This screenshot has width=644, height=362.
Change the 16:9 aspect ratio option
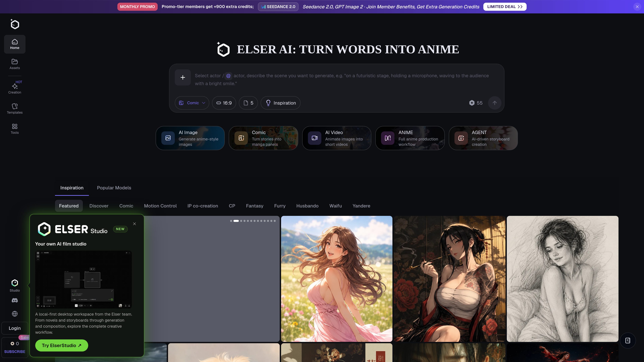click(x=224, y=103)
